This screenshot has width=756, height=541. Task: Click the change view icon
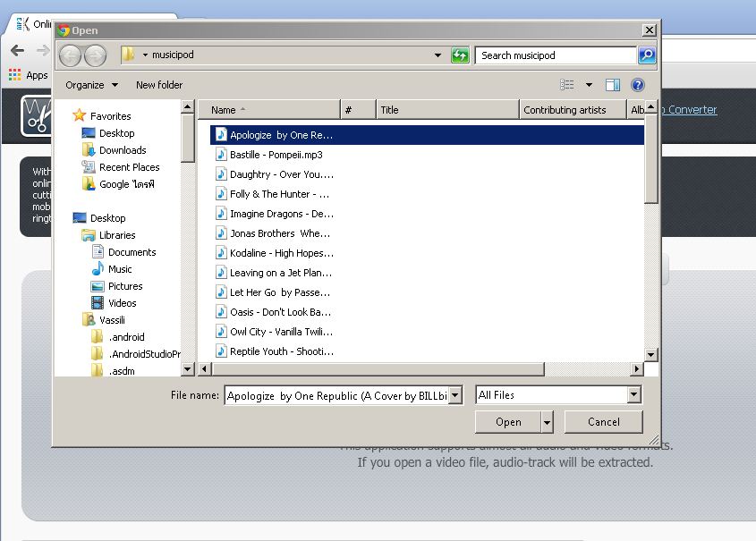(567, 85)
